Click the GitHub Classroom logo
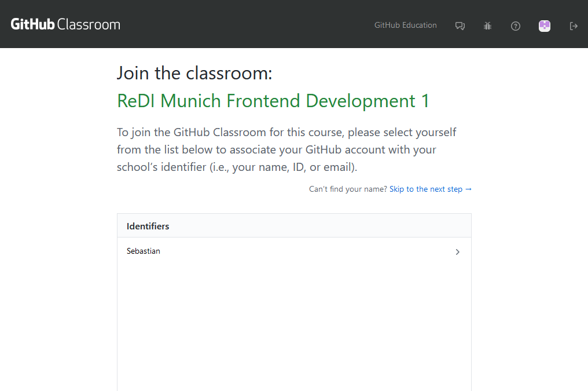588x391 pixels. click(x=65, y=24)
